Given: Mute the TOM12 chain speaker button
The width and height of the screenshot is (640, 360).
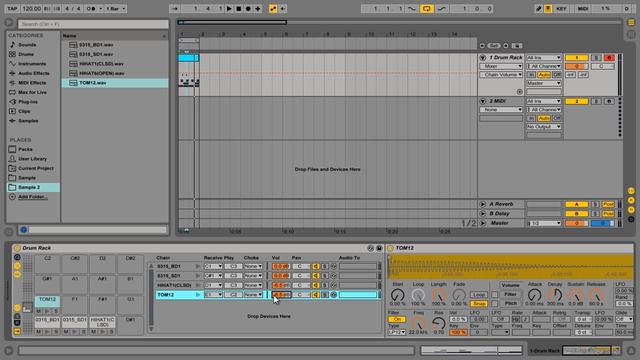Looking at the screenshot, I should [x=316, y=295].
